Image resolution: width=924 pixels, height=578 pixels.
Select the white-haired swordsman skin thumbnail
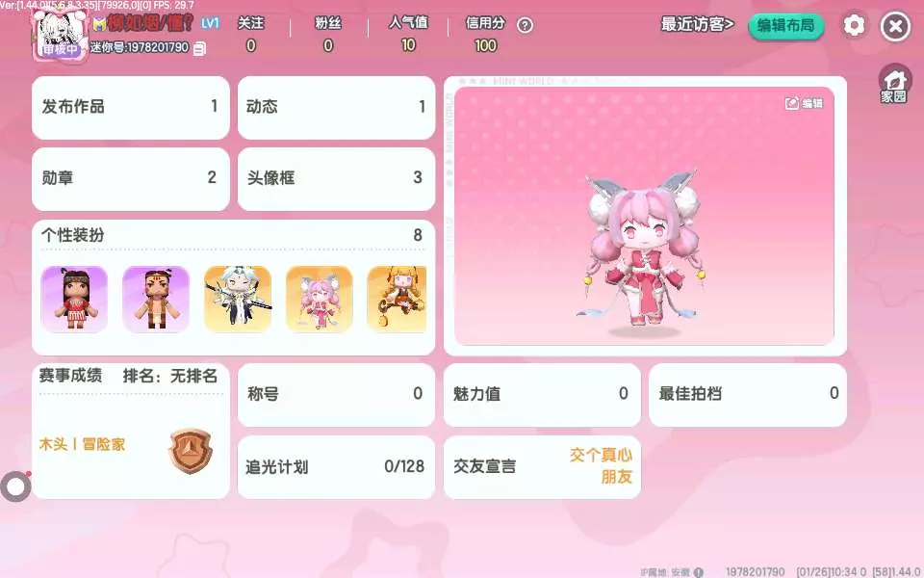click(238, 299)
